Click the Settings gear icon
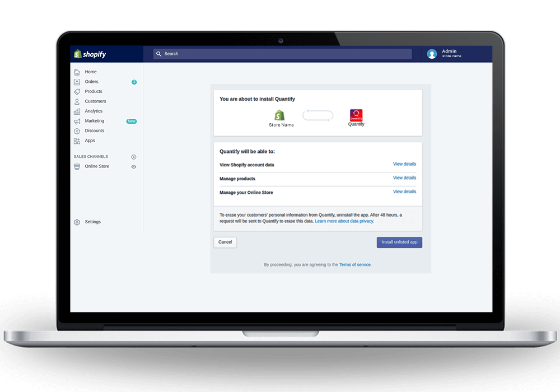 (77, 222)
